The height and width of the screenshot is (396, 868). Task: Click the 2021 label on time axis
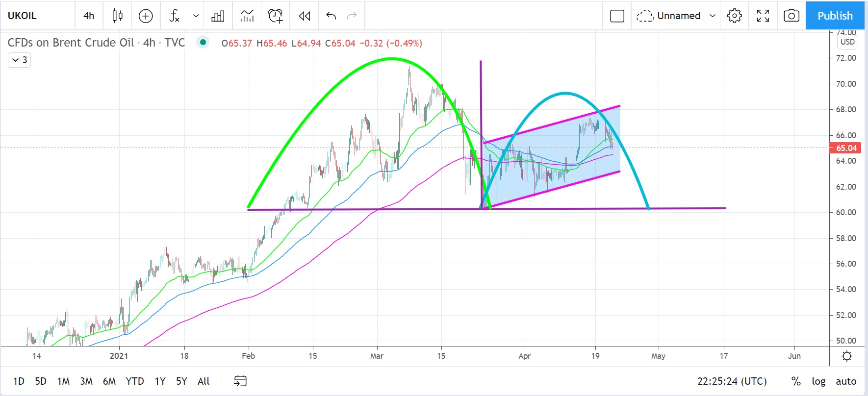tap(119, 356)
